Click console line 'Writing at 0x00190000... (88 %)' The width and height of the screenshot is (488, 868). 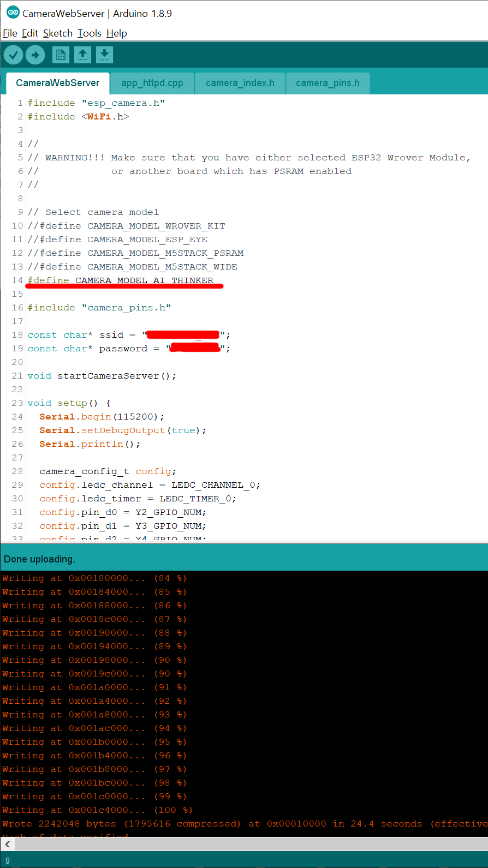click(x=94, y=633)
